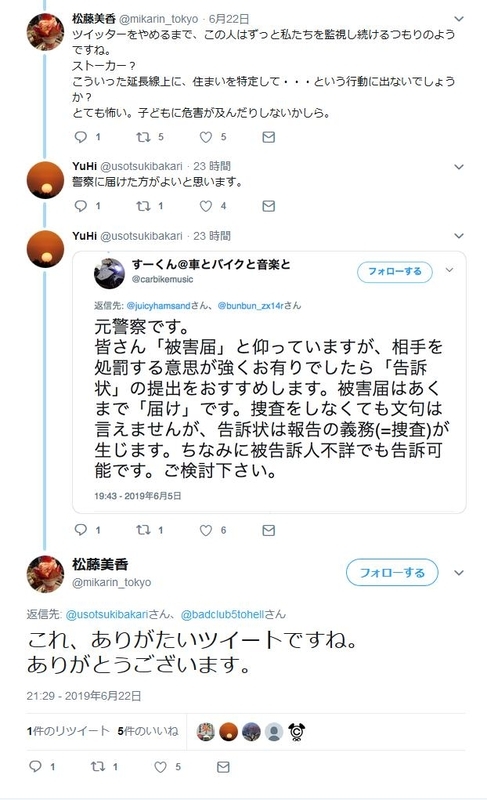487x800 pixels.
Task: Retweet the top 松藤美香 tweet
Action: 143,137
